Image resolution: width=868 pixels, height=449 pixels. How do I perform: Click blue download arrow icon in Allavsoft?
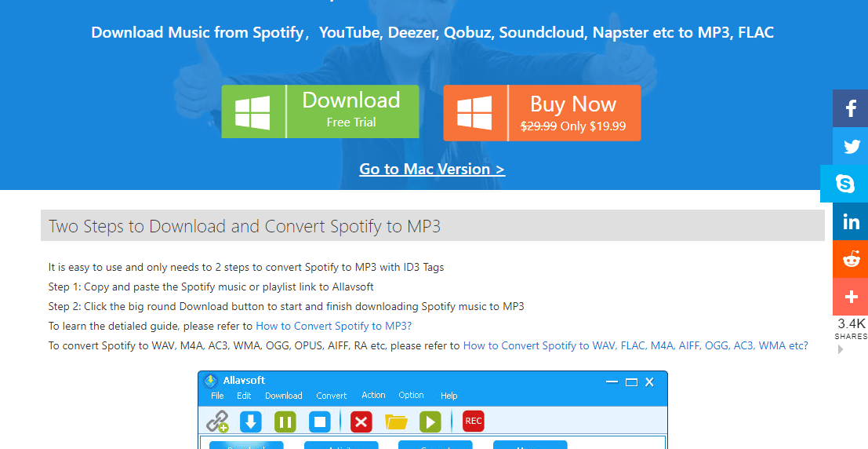[250, 422]
